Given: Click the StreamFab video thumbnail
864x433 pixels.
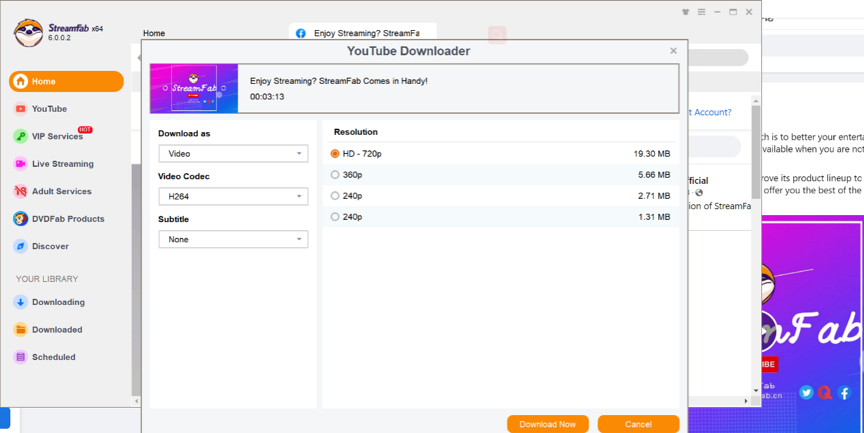Looking at the screenshot, I should (x=194, y=89).
